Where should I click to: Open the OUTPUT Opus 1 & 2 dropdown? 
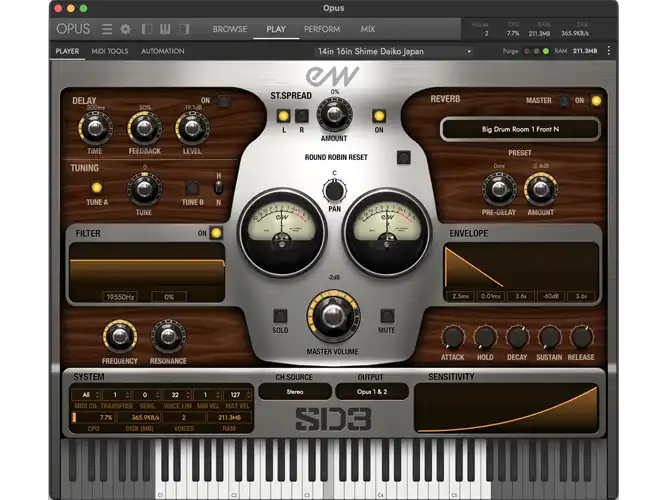372,392
